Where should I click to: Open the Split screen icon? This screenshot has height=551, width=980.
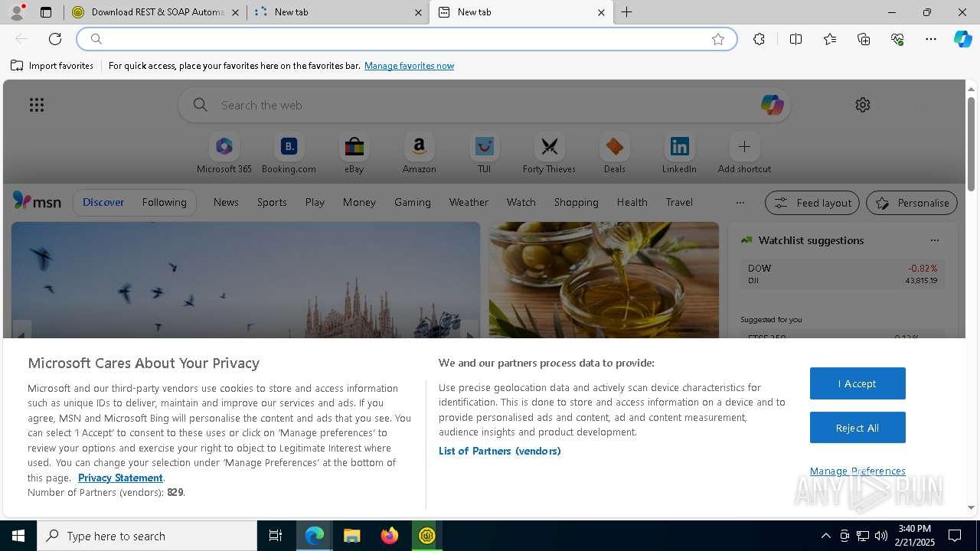click(x=795, y=39)
